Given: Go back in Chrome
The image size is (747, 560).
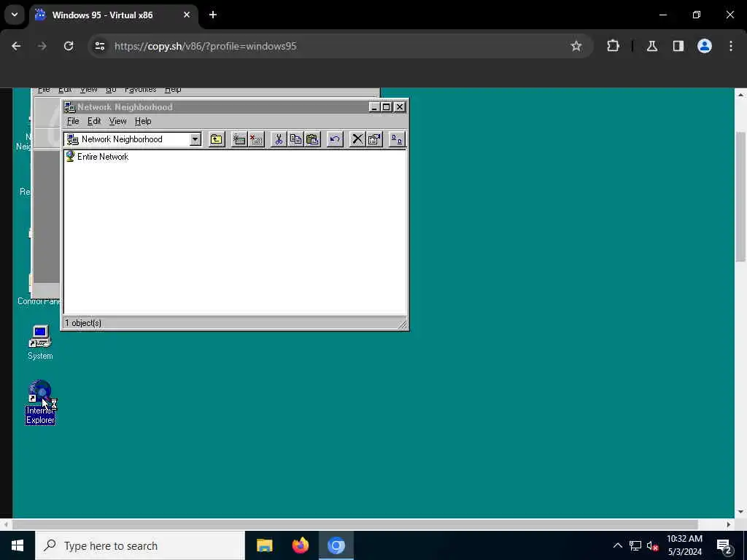Looking at the screenshot, I should coord(16,46).
